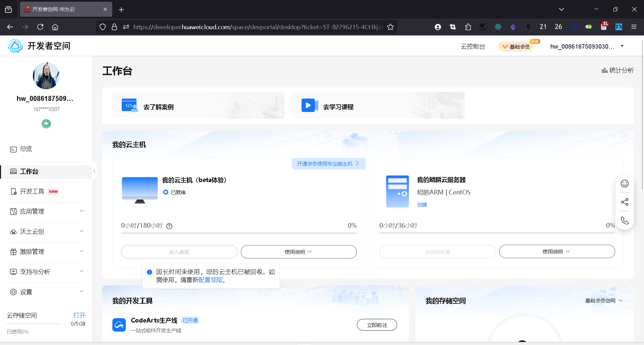
Task: Open the smiley feedback icon on right edge
Action: click(625, 184)
